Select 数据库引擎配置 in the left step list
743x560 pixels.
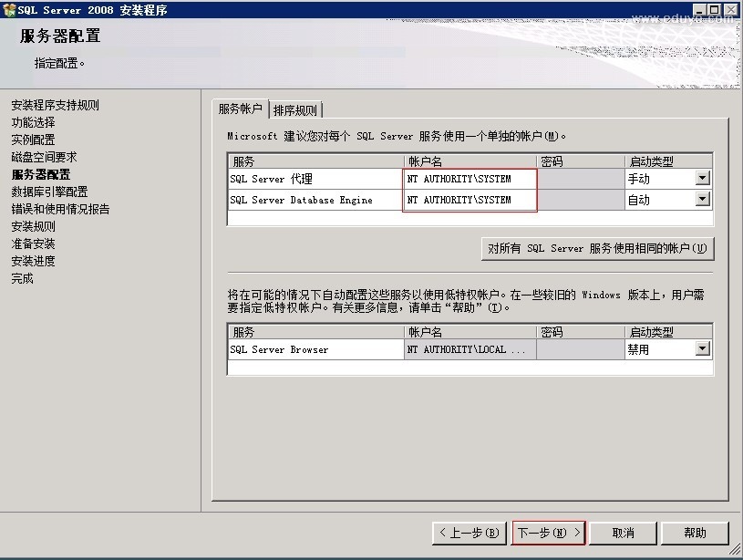49,192
